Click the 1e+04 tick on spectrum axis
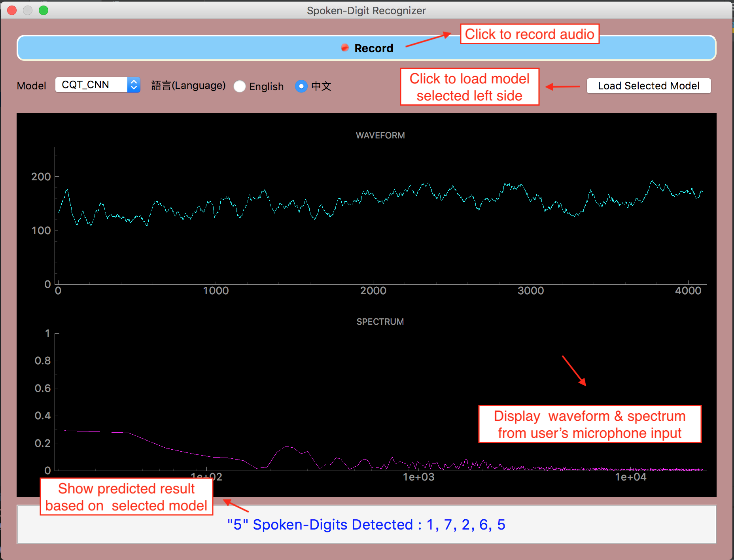 coord(631,477)
